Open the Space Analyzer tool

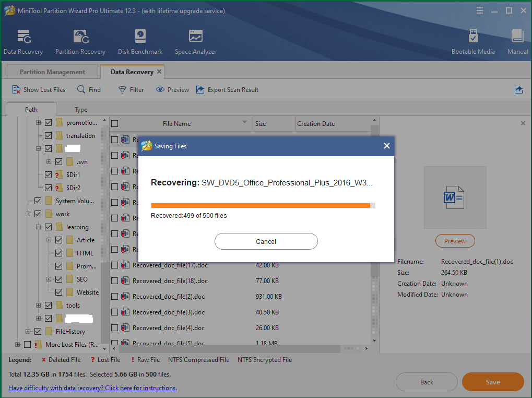point(195,37)
